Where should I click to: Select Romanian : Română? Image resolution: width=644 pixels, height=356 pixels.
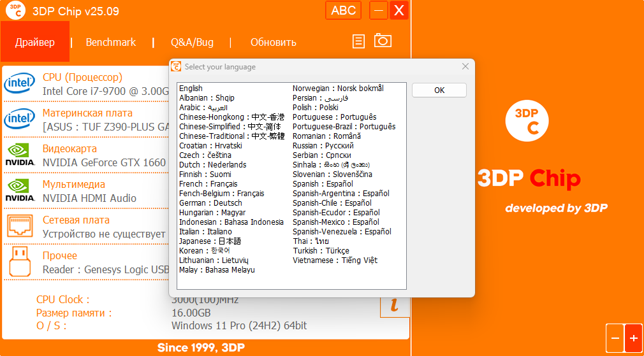(x=326, y=136)
